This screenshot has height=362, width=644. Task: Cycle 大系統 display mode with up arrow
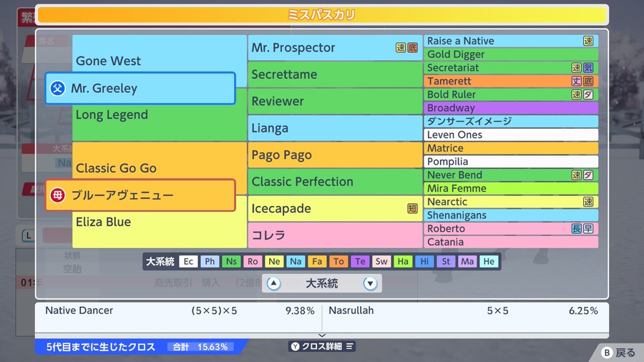(x=273, y=283)
